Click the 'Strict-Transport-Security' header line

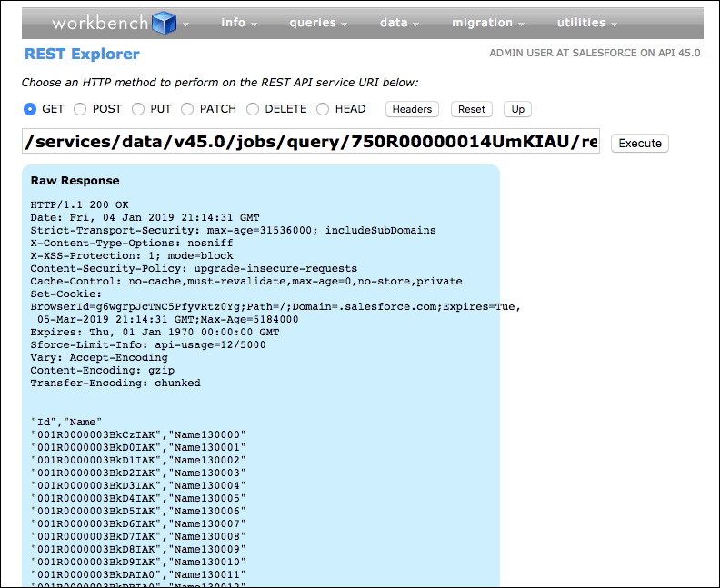(234, 231)
